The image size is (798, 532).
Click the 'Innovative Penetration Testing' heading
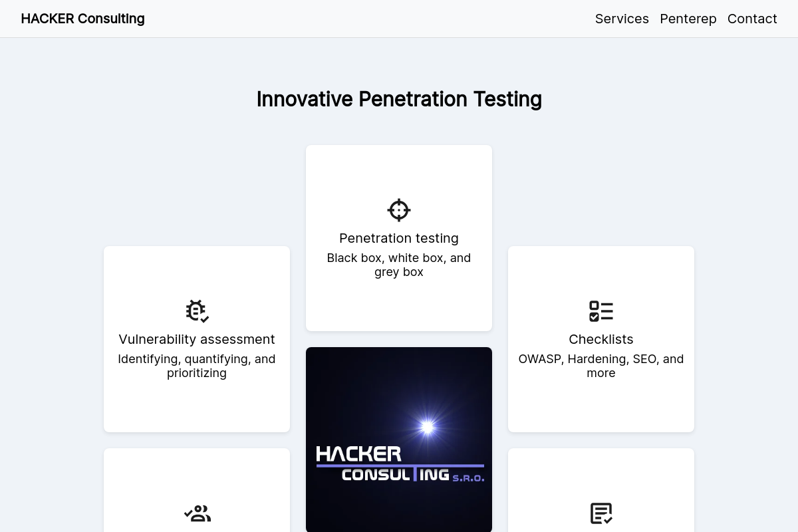pos(399,99)
